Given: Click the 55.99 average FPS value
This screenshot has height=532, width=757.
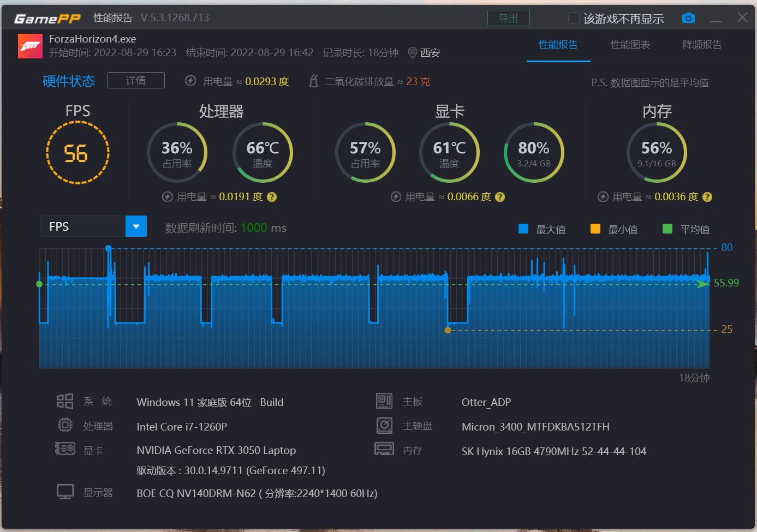Looking at the screenshot, I should (726, 283).
